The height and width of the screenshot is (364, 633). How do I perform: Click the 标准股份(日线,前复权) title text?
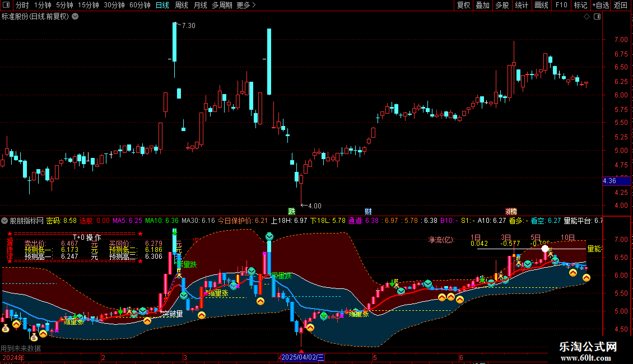pos(35,17)
